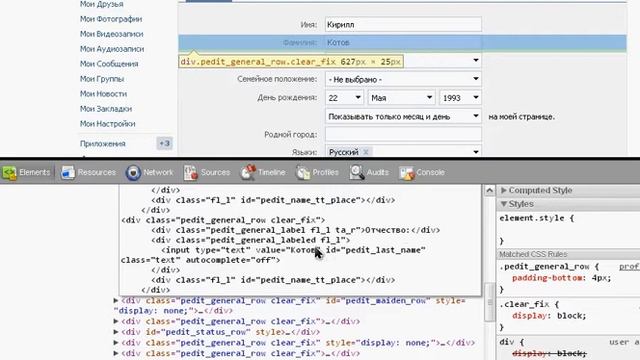This screenshot has height=360, width=640.
Task: Click the display: block property under .clear_fix
Action: [x=549, y=316]
